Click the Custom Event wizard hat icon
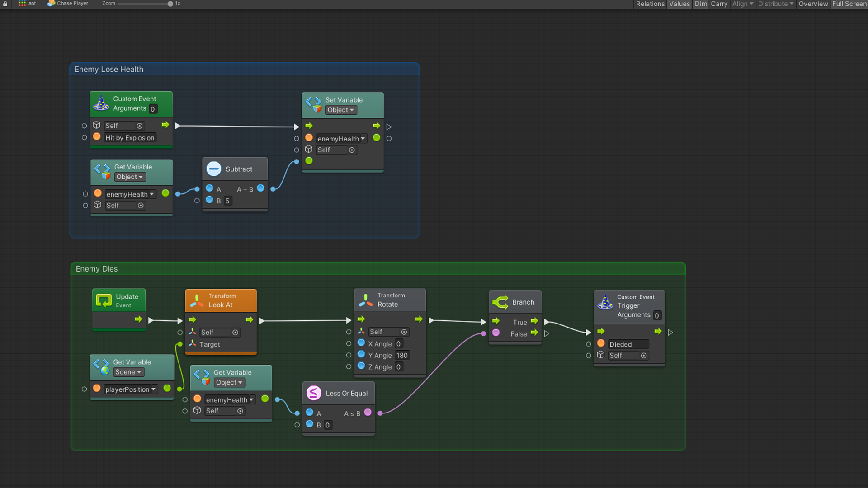The width and height of the screenshot is (868, 488). (101, 103)
